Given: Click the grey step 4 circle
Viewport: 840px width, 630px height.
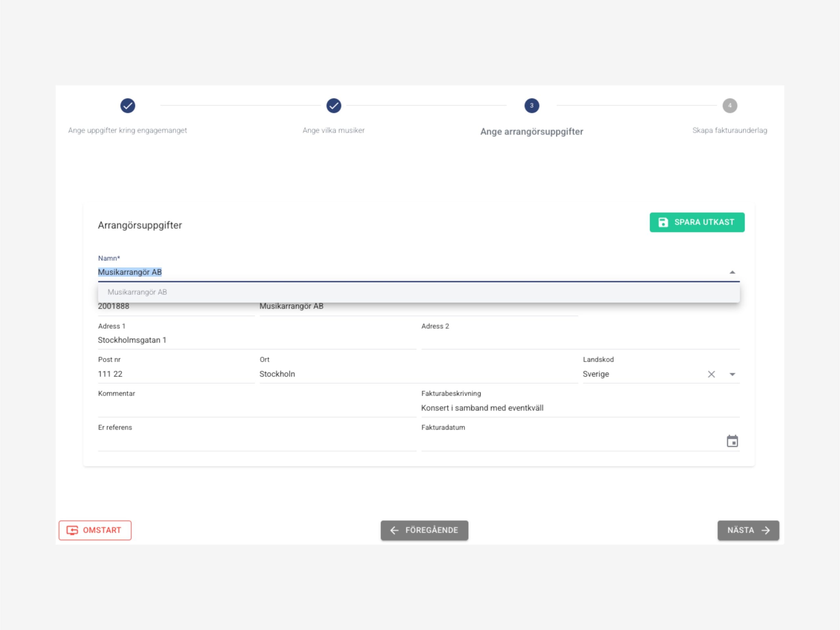Looking at the screenshot, I should (x=729, y=106).
